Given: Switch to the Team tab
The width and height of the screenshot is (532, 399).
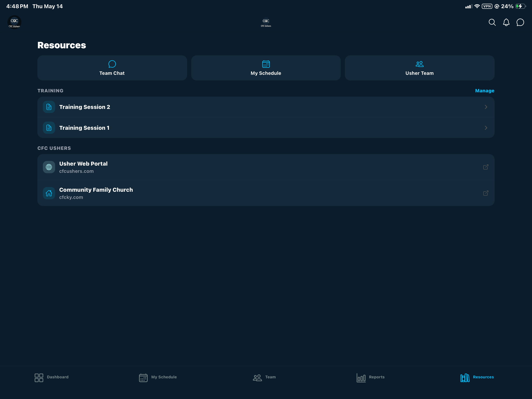Looking at the screenshot, I should point(264,378).
